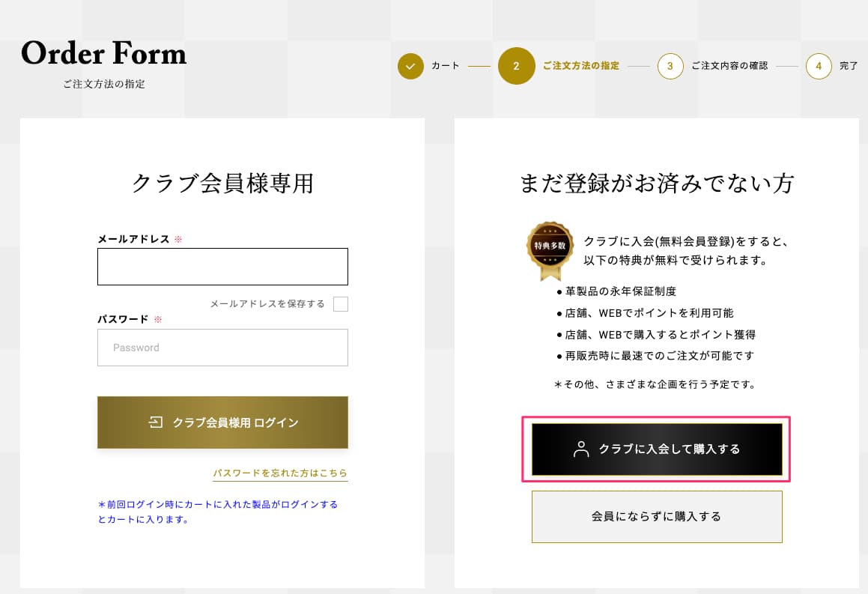
Task: Click the 完了 step label
Action: (848, 66)
